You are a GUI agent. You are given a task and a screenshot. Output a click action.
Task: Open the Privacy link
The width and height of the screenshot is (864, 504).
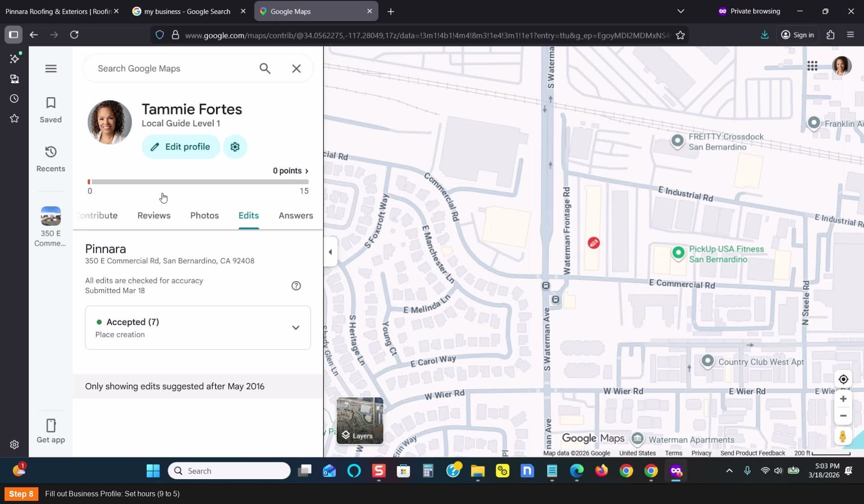(x=701, y=453)
